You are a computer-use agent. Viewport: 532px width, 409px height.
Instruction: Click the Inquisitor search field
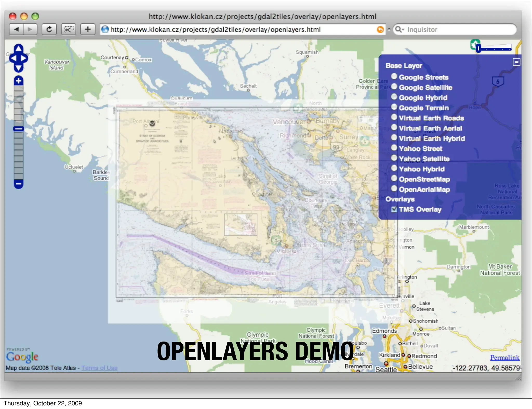[x=455, y=30]
